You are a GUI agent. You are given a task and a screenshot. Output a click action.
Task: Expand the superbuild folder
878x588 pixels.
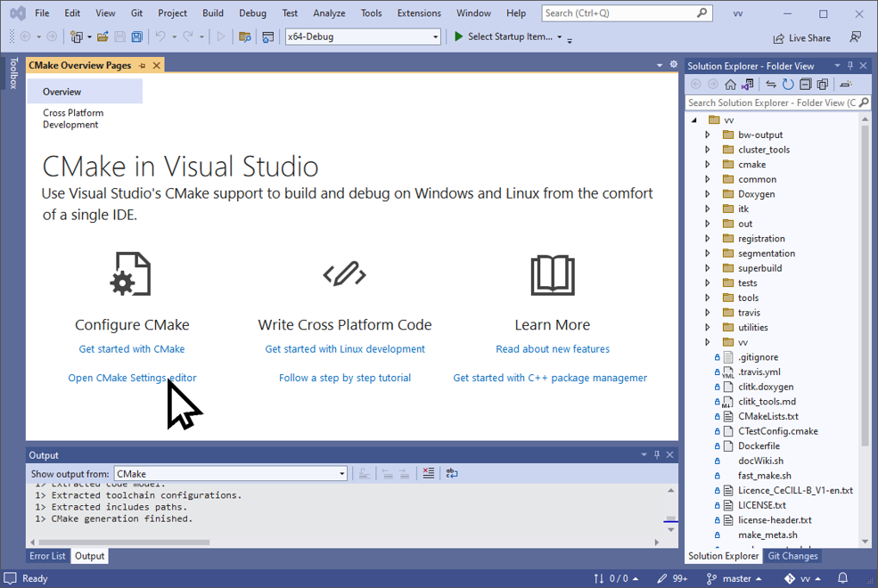tap(707, 268)
